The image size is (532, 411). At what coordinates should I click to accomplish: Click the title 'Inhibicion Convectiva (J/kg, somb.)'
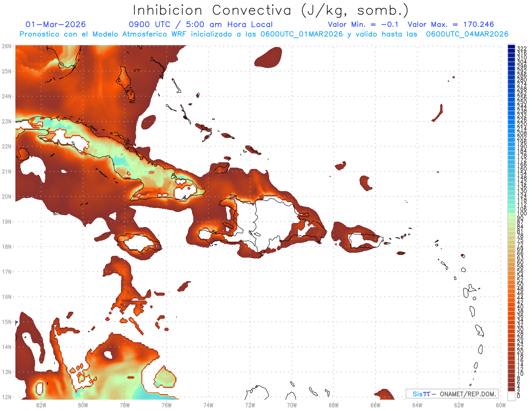[271, 10]
